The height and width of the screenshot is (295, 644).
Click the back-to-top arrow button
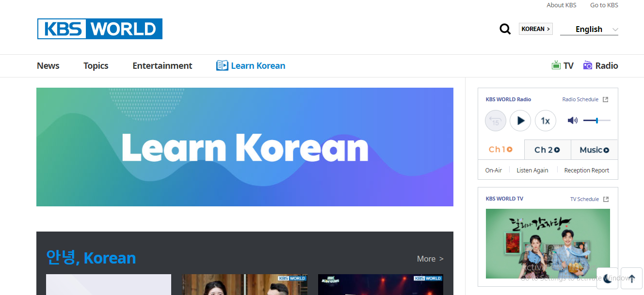point(632,279)
